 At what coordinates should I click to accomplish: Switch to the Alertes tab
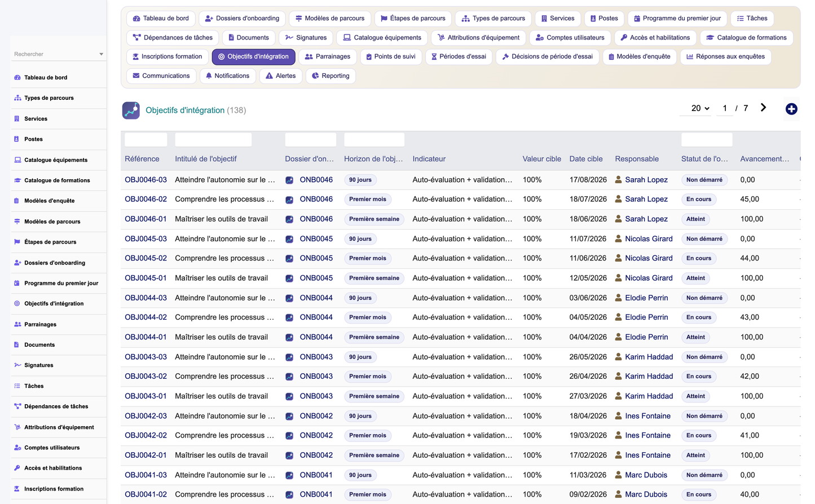tap(280, 76)
